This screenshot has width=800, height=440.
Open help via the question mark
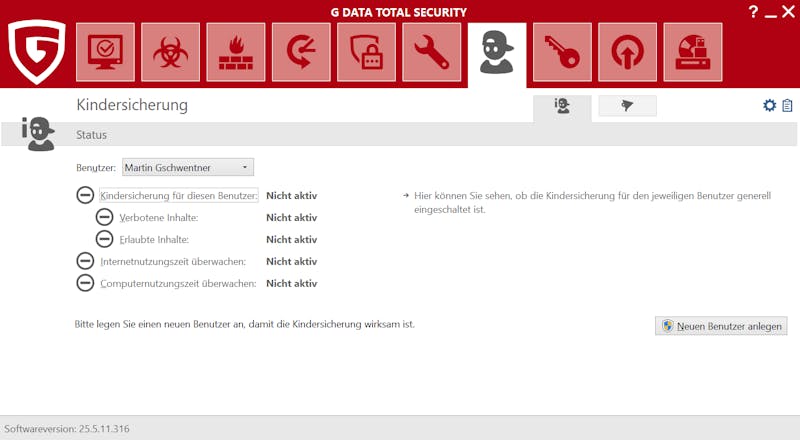click(753, 12)
